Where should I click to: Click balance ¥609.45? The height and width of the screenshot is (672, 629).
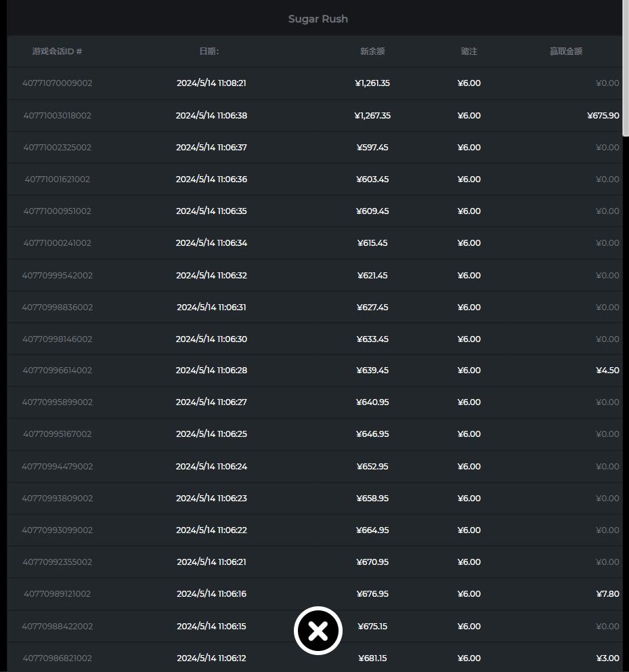click(372, 211)
